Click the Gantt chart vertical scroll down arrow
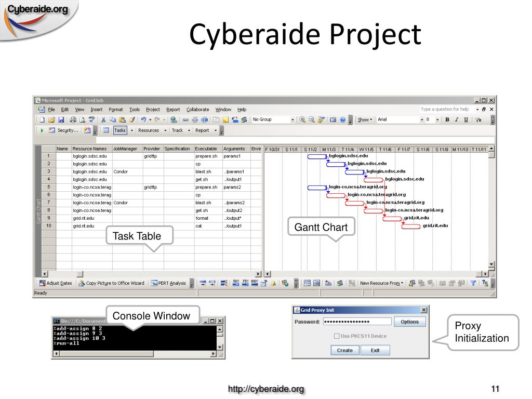This screenshot has height=399, width=532. pos(491,264)
